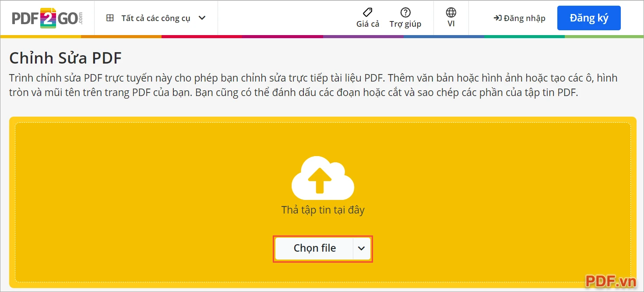Open Trợ giúp help menu
Viewport: 644px width, 292px height.
click(x=405, y=18)
